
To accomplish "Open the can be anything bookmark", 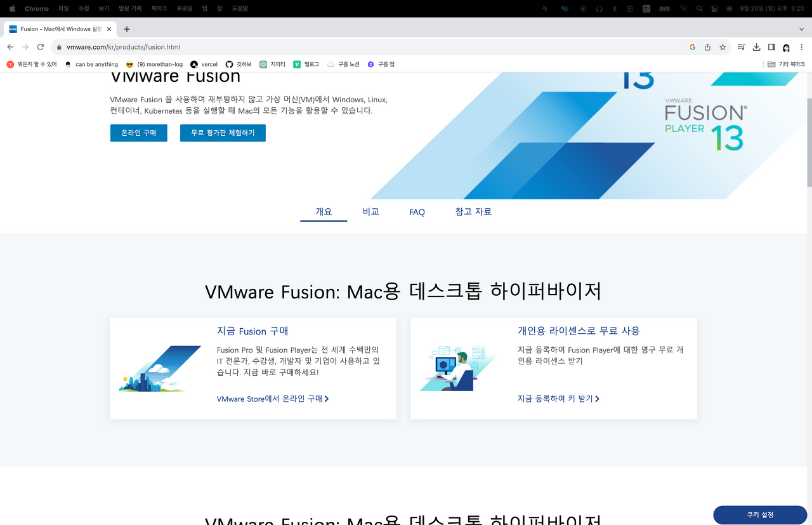I will [91, 64].
